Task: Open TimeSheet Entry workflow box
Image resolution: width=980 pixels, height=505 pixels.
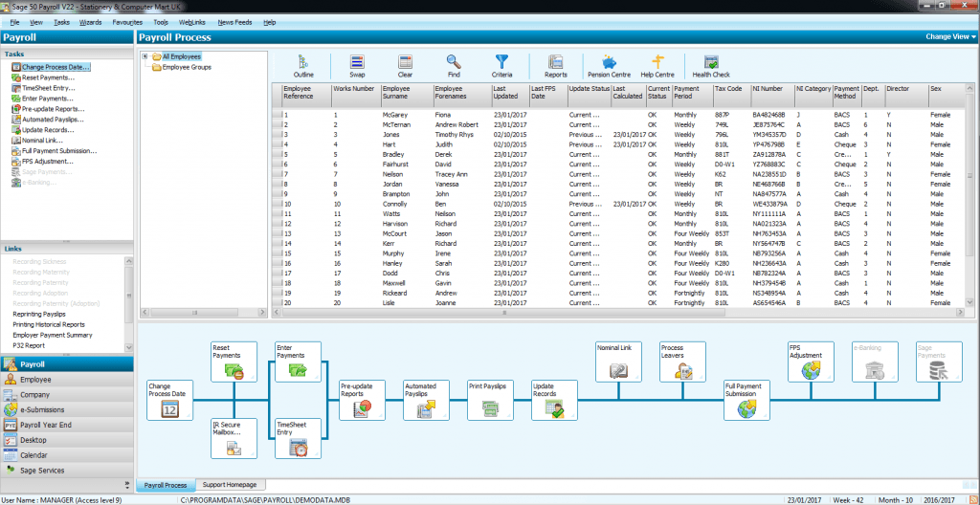Action: click(x=299, y=439)
